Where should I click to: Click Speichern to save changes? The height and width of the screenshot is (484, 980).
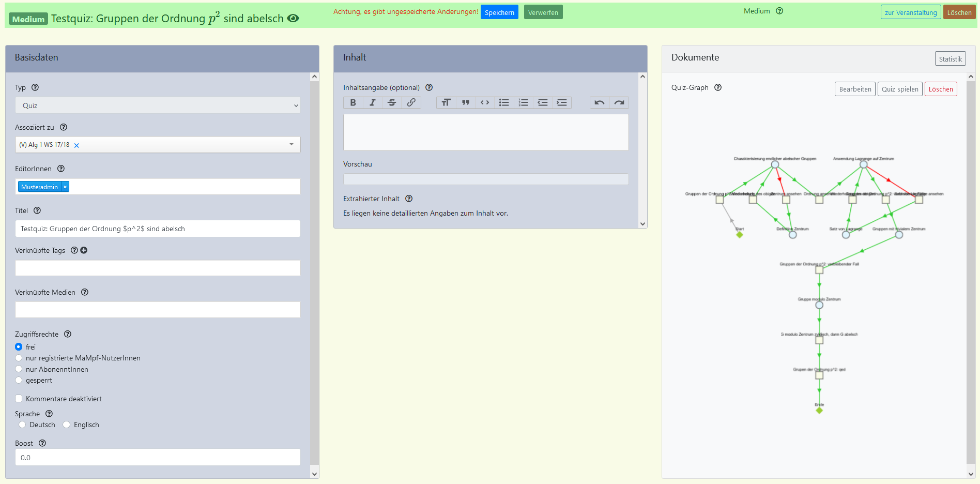pyautogui.click(x=499, y=12)
